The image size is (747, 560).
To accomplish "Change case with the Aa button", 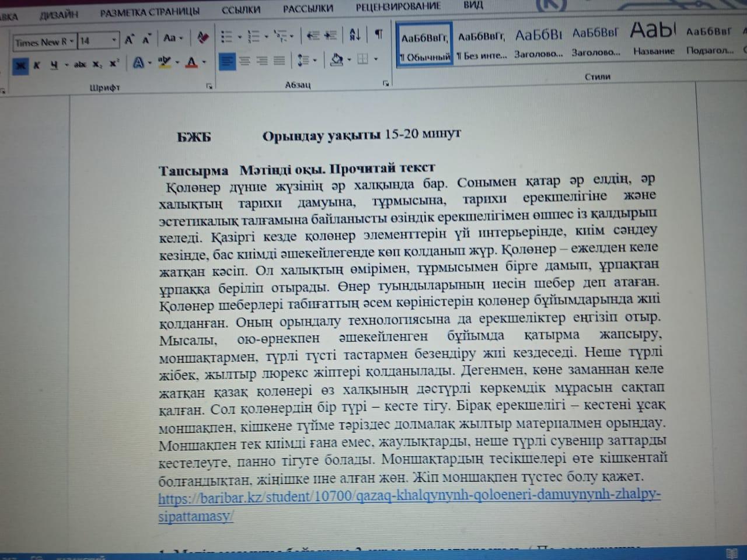I will click(170, 38).
